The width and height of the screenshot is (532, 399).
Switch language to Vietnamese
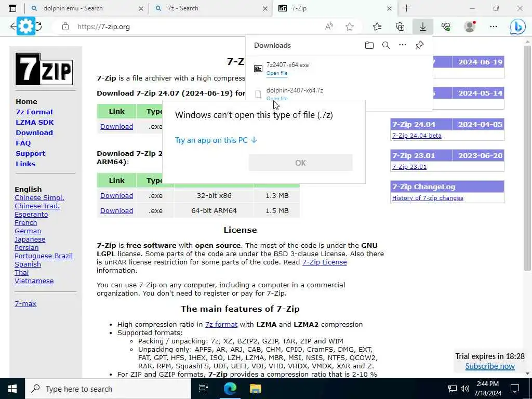(34, 281)
